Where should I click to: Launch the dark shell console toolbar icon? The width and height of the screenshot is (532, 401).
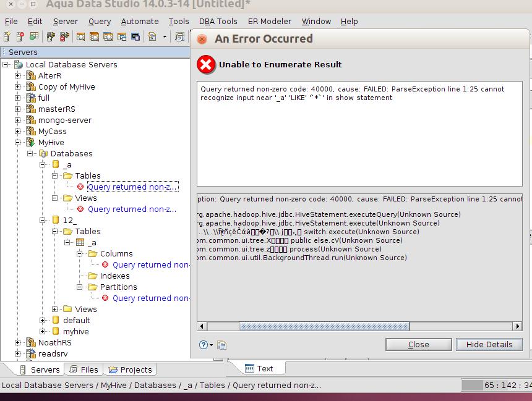coord(135,36)
